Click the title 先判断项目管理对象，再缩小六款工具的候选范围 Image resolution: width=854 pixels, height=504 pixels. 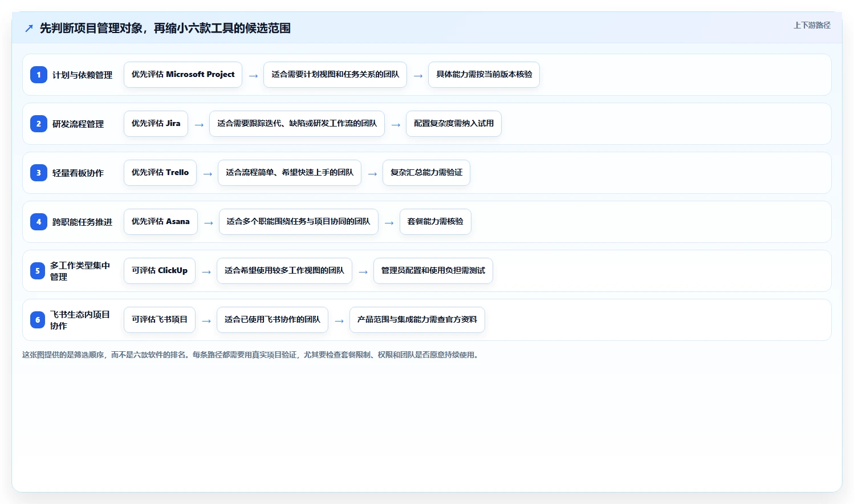click(x=165, y=29)
